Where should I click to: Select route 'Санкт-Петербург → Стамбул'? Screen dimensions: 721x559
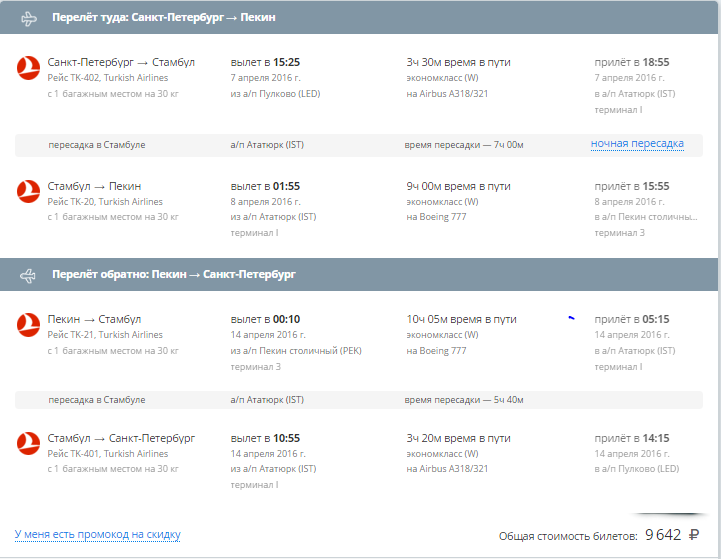pos(121,62)
